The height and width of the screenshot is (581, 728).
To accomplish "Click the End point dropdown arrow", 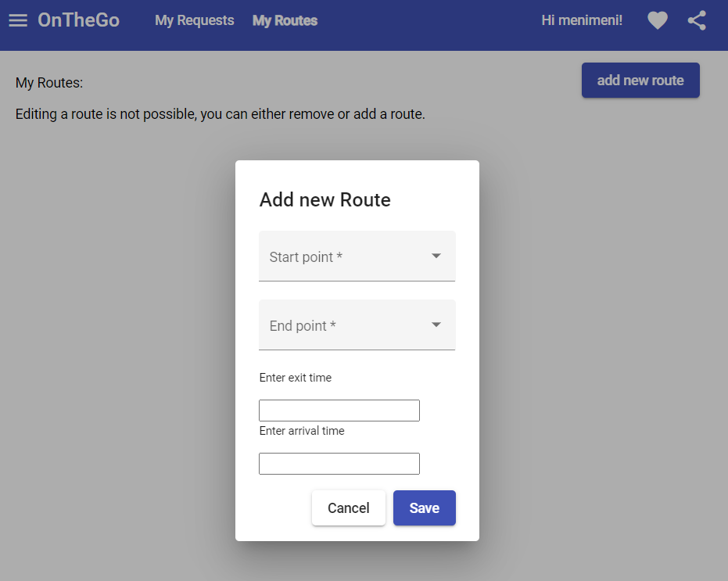I will point(436,325).
